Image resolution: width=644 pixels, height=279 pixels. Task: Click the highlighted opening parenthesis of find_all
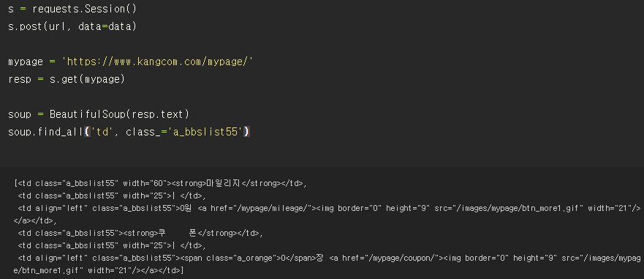click(87, 132)
